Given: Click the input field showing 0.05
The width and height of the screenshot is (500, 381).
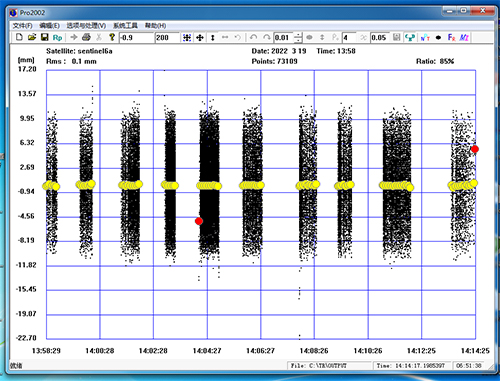Looking at the screenshot, I should (380, 38).
